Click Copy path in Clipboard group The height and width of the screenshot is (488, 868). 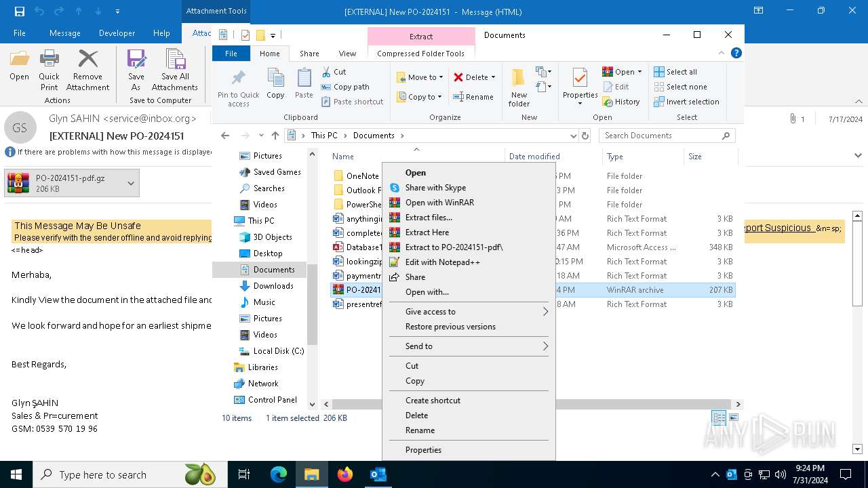(345, 87)
